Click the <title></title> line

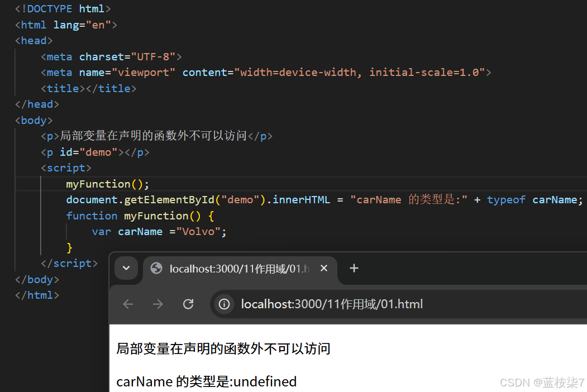click(88, 88)
